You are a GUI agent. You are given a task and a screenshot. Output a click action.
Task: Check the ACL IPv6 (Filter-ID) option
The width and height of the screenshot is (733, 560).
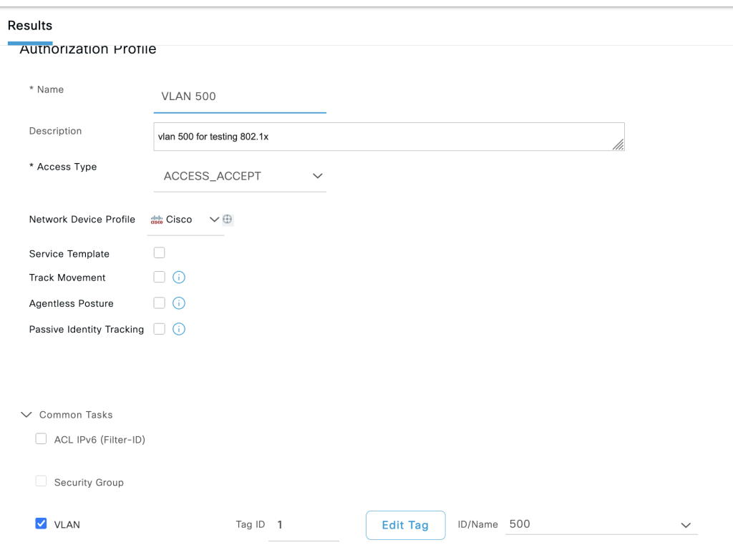42,439
